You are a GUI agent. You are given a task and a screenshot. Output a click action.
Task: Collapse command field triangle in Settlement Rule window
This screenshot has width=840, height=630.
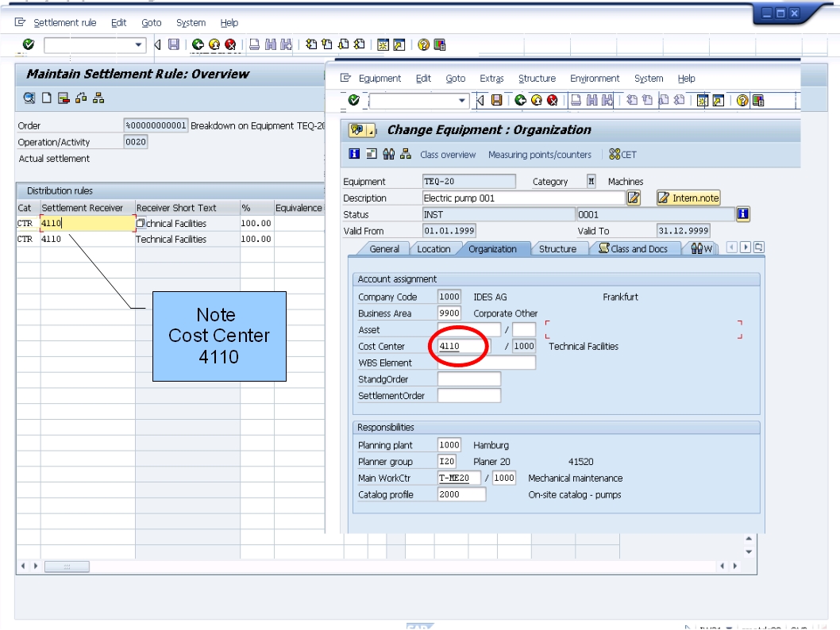(157, 45)
